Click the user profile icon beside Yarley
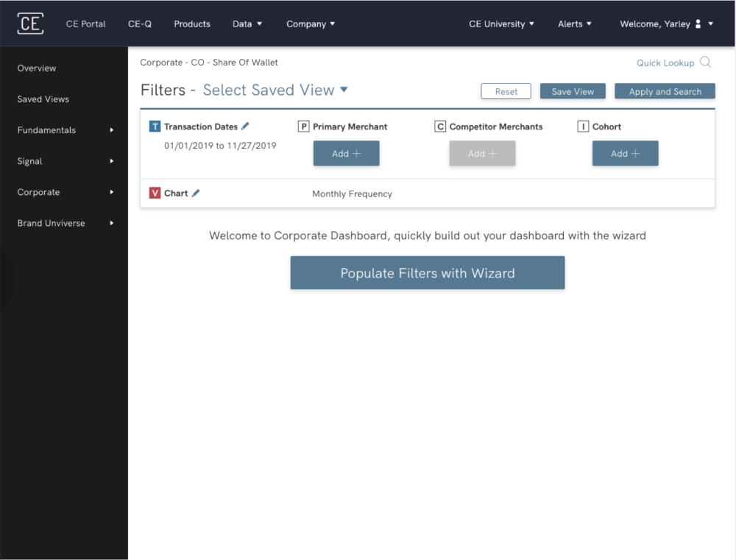The width and height of the screenshot is (736, 560). click(698, 24)
